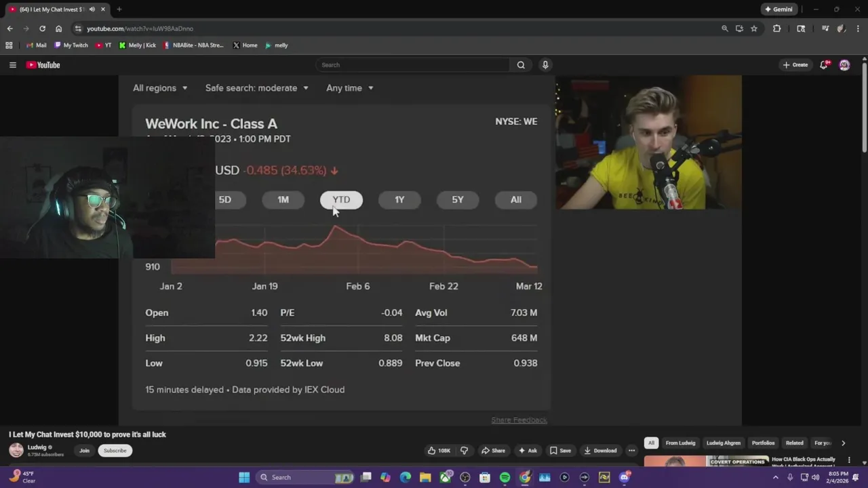The width and height of the screenshot is (868, 488).
Task: Like the video with 108K likes
Action: (x=439, y=450)
